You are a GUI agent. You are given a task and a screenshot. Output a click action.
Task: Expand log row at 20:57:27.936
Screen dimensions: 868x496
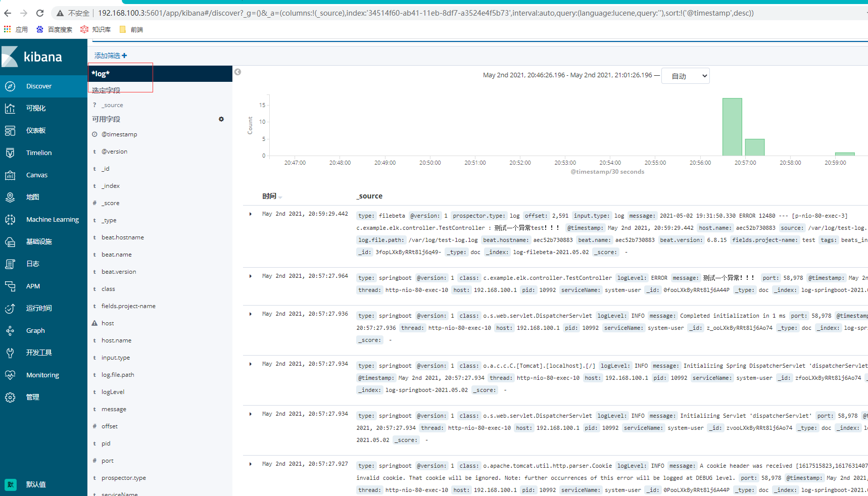251,314
